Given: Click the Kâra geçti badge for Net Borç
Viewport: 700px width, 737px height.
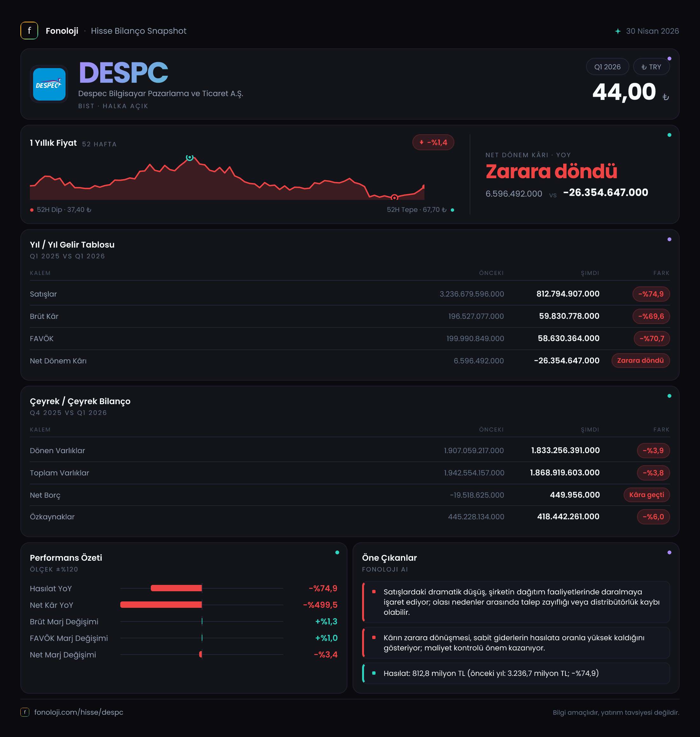Looking at the screenshot, I should coord(646,495).
